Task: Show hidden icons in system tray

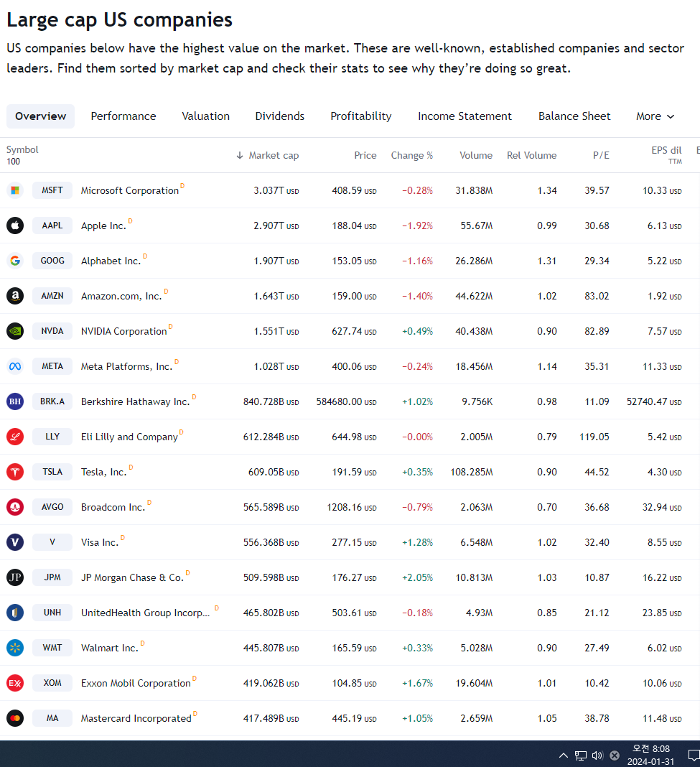Action: coord(564,756)
